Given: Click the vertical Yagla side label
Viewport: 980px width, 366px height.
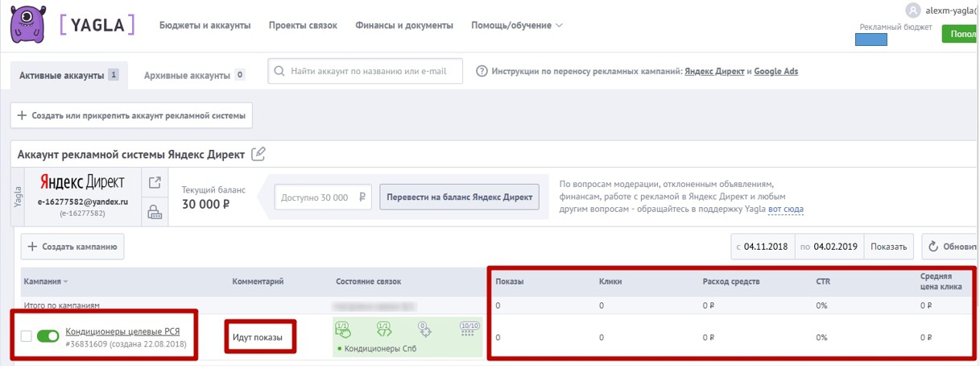Looking at the screenshot, I should click(x=18, y=198).
